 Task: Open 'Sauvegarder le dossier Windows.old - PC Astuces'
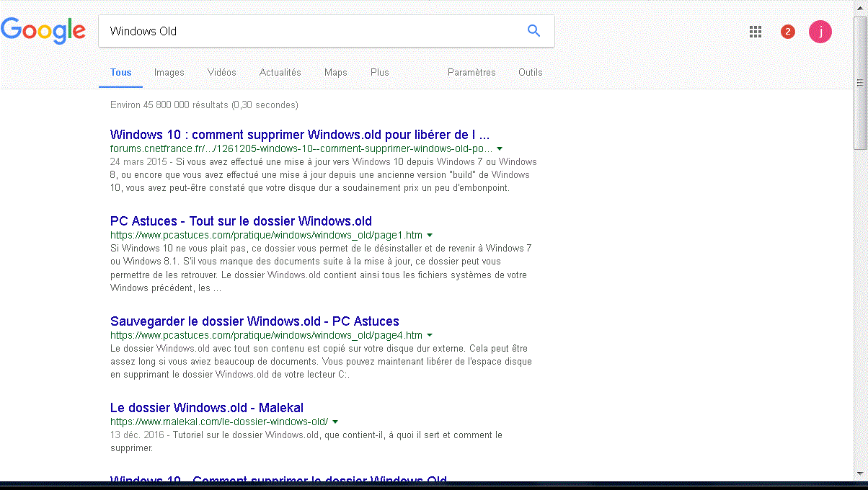click(x=254, y=321)
